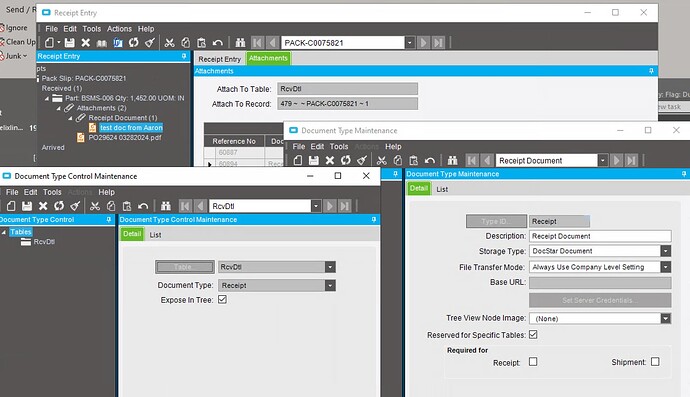Select PO29624 03282024.pdf in tree
Viewport: 690px width, 397px height.
(x=125, y=137)
